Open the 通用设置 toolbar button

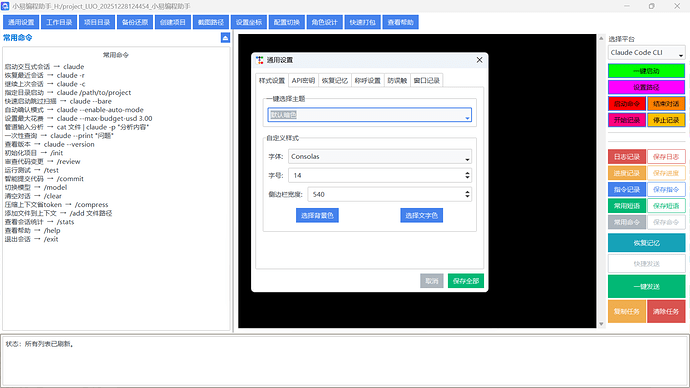[x=21, y=22]
